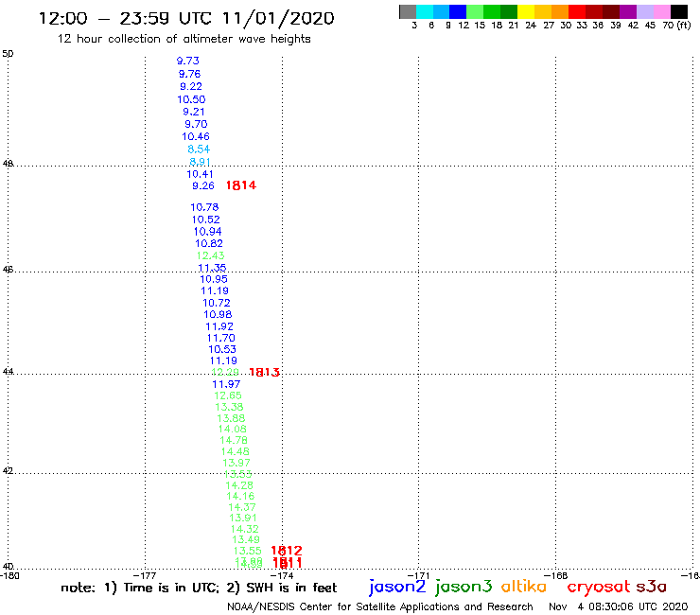Click the -171 longitude axis label

419,575
